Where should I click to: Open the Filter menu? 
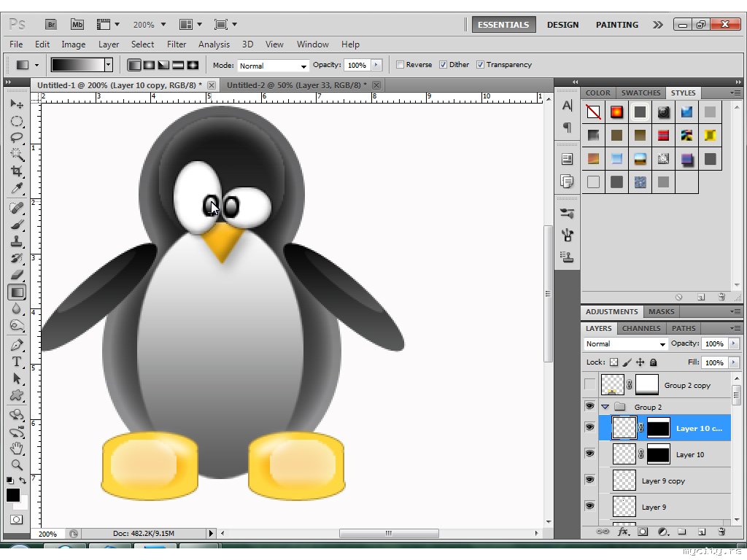click(177, 44)
